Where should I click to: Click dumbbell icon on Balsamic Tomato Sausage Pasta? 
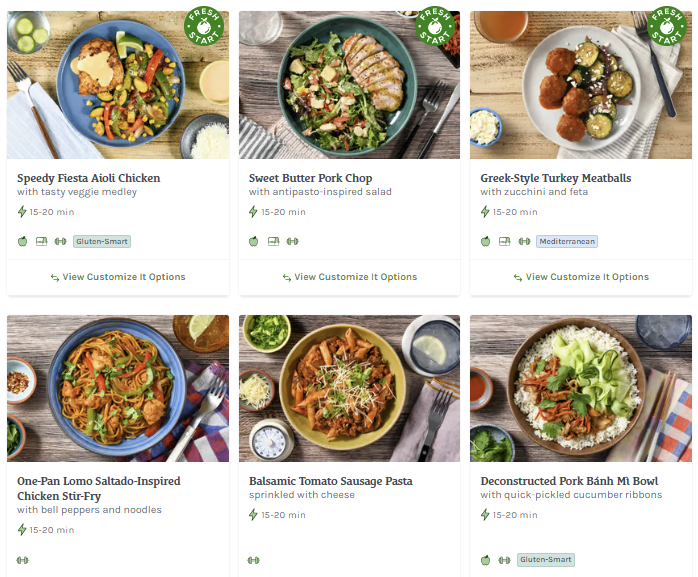(254, 560)
